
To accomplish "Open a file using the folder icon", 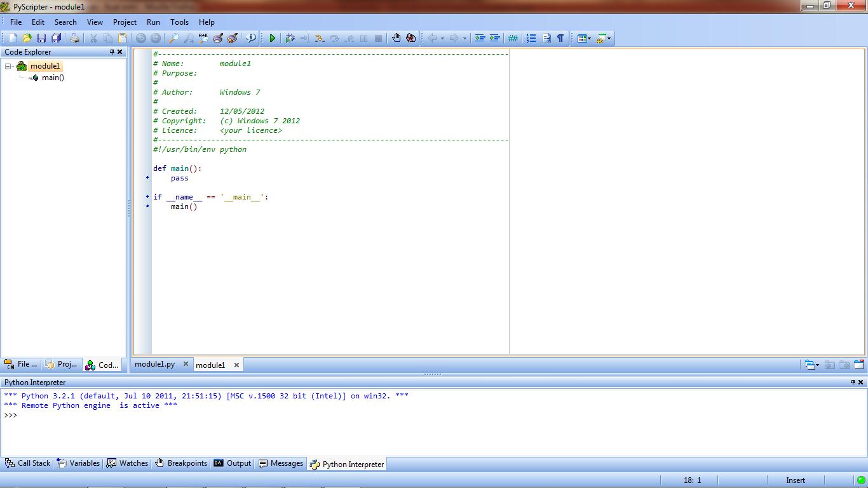I will 27,38.
